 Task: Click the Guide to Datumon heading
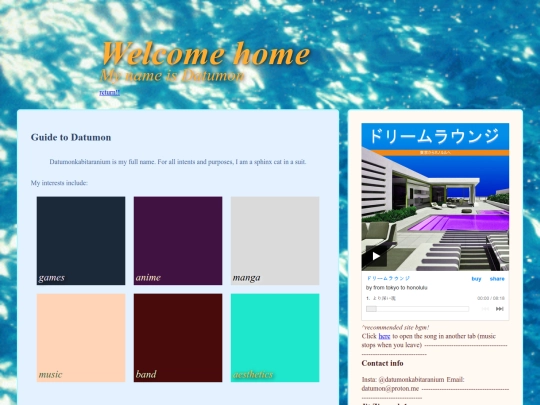pos(71,137)
